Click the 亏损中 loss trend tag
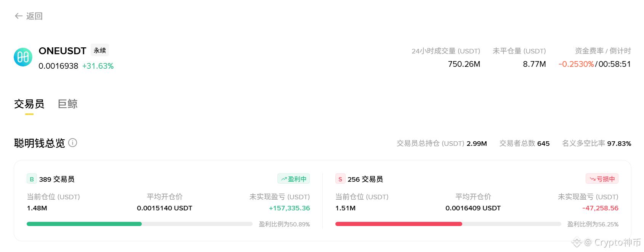Image resolution: width=644 pixels, height=252 pixels. tap(602, 179)
